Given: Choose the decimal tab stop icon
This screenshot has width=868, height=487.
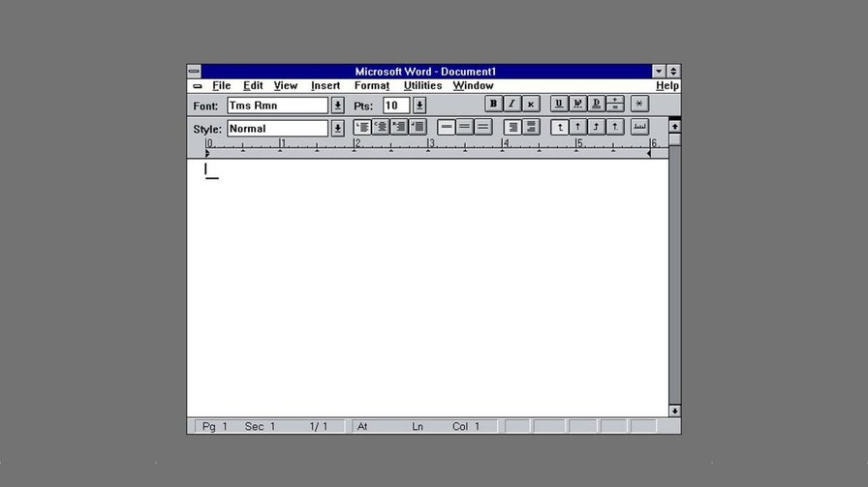Looking at the screenshot, I should (615, 127).
